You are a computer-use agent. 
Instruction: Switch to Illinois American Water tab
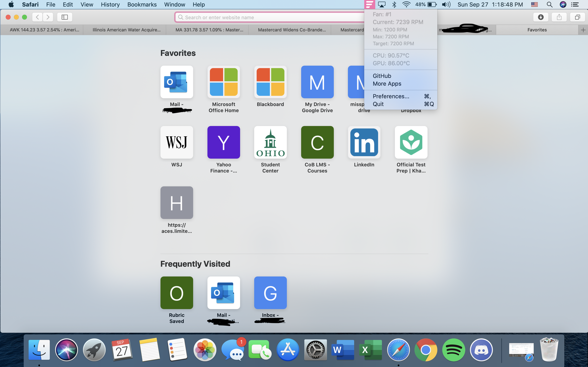coord(126,30)
